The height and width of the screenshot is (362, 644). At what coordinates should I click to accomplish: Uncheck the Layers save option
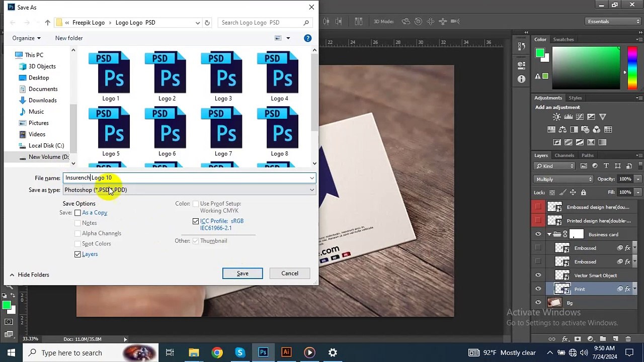(x=77, y=254)
